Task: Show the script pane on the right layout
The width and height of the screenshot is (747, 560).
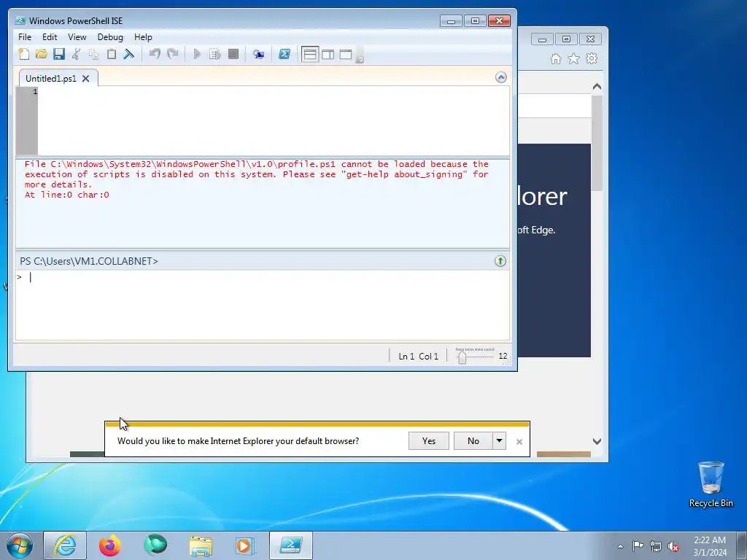Action: [x=328, y=54]
